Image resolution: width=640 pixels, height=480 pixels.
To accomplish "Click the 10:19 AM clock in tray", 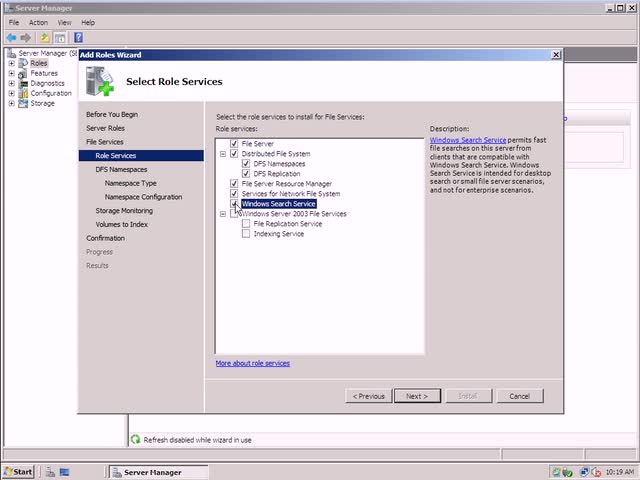I will click(x=620, y=472).
